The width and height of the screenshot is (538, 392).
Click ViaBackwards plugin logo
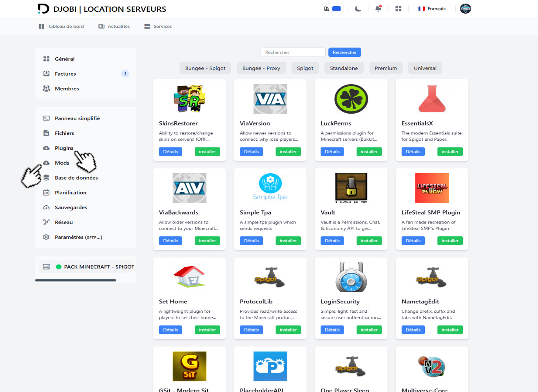[x=190, y=188]
